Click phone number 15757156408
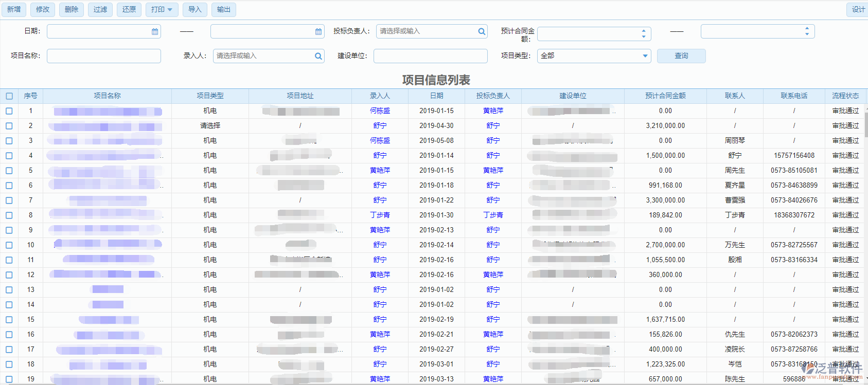Image resolution: width=868 pixels, height=385 pixels. [x=794, y=156]
